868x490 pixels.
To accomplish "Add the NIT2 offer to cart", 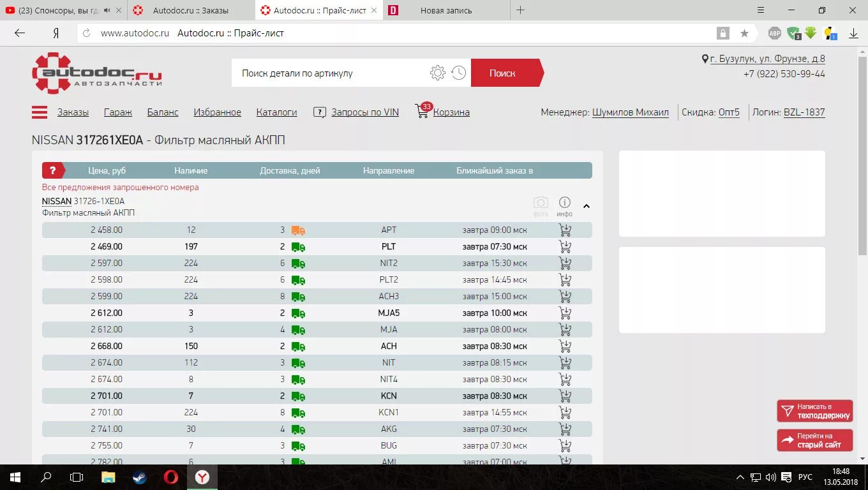I will 565,264.
